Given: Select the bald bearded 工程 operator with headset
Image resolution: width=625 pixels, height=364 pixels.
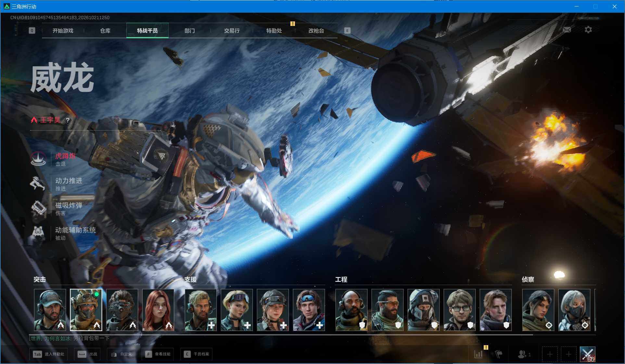Looking at the screenshot, I should tap(351, 310).
